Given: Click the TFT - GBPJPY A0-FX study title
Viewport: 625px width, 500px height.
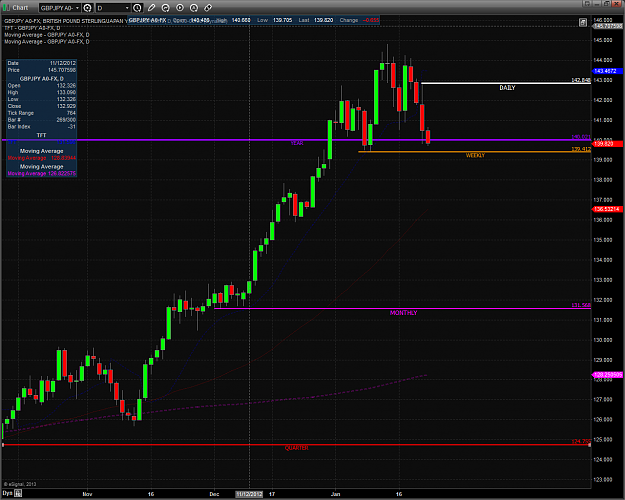Looking at the screenshot, I should [33, 28].
